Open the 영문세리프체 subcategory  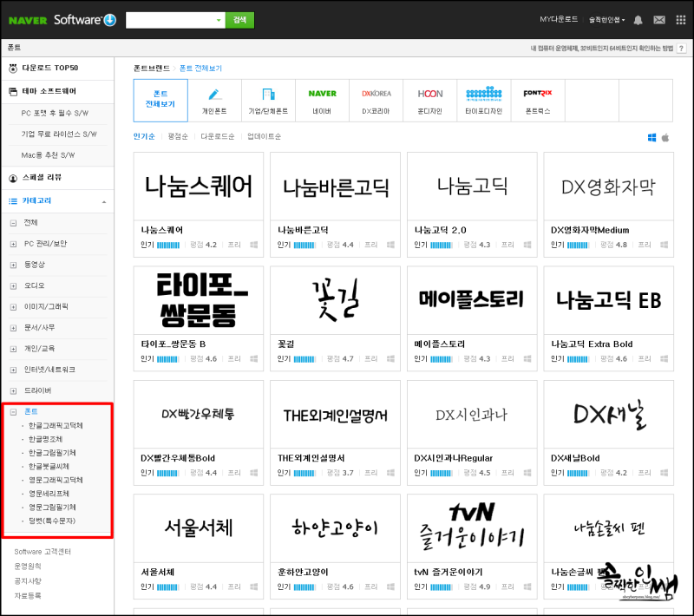click(x=49, y=494)
